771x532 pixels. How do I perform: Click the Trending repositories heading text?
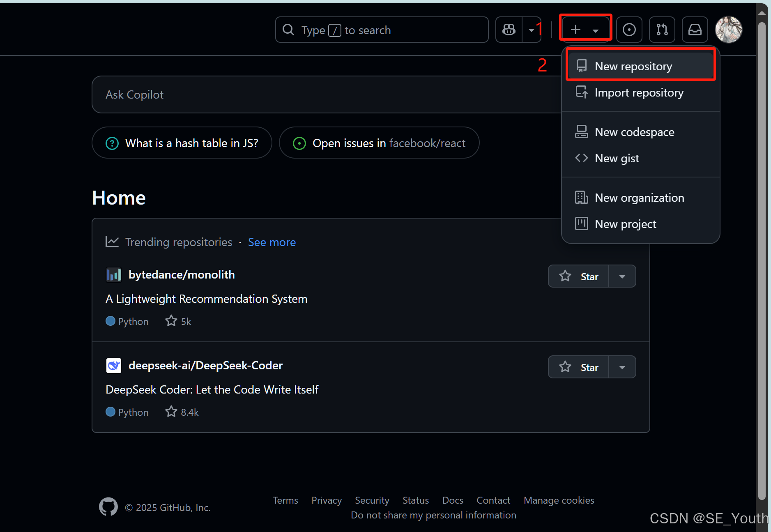click(x=179, y=242)
